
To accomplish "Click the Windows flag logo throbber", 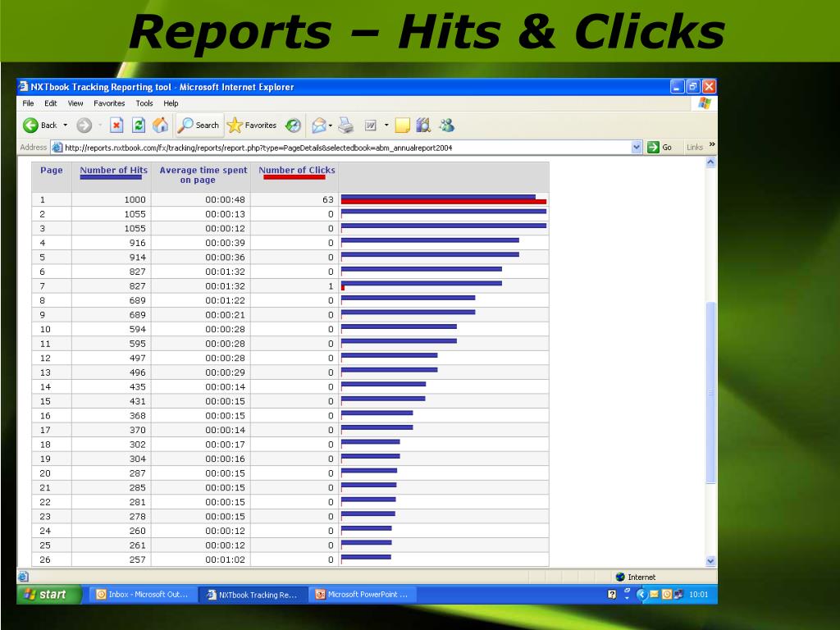I will click(705, 103).
